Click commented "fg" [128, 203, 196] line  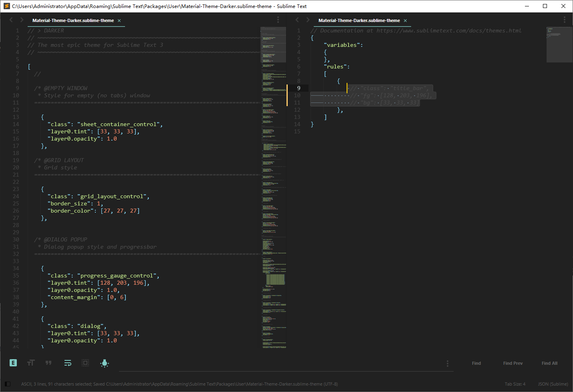tap(391, 95)
